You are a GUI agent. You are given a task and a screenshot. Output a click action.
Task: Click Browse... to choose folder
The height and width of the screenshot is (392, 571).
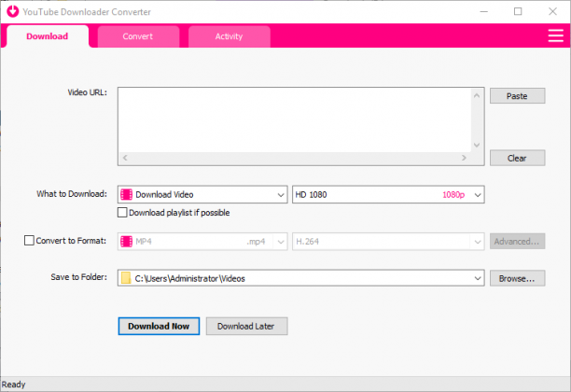[518, 278]
